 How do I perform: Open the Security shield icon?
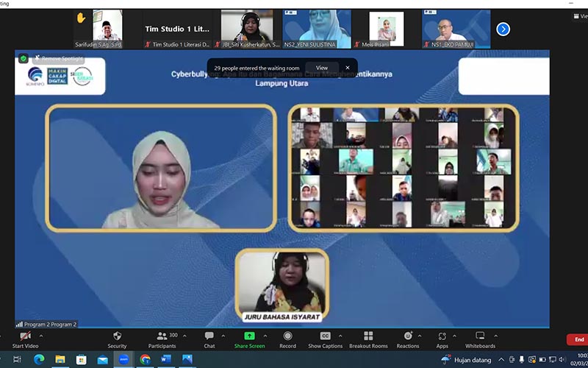(x=117, y=336)
